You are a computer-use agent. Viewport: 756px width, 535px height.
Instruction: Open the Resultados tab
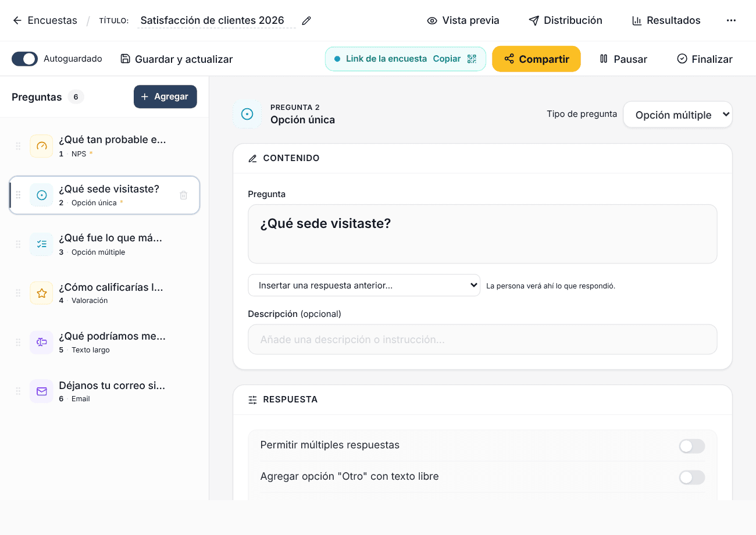click(666, 20)
